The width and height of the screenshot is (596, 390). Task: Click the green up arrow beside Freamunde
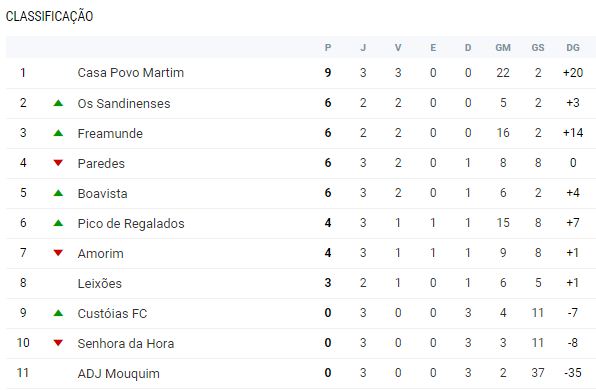click(x=58, y=133)
